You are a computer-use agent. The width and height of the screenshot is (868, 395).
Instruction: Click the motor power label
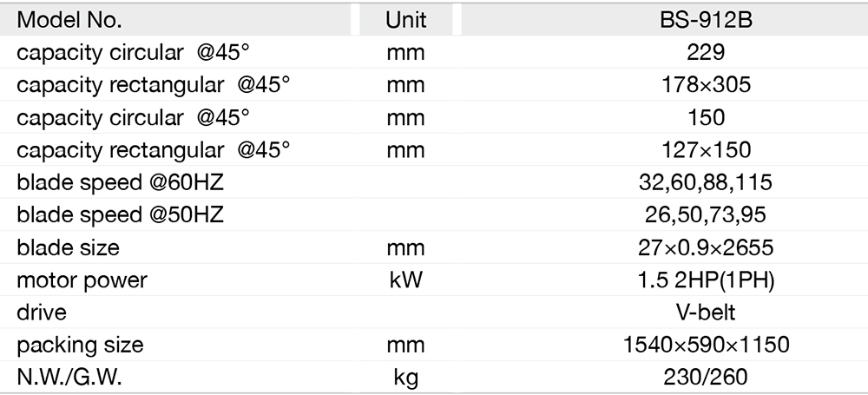tap(82, 280)
